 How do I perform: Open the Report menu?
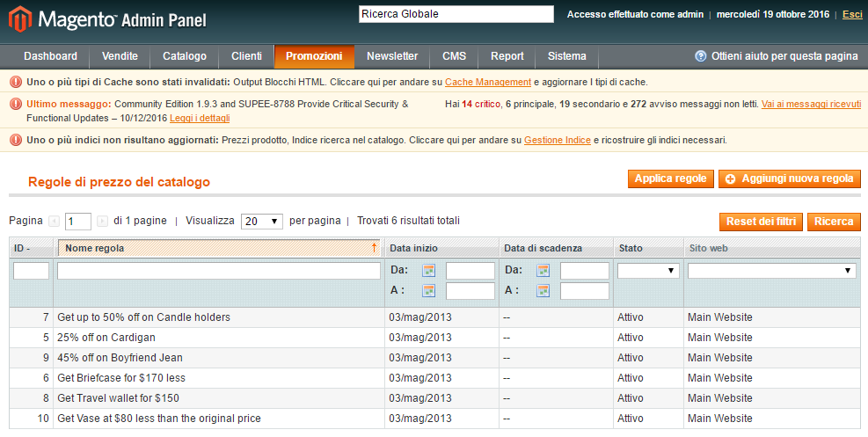point(507,56)
